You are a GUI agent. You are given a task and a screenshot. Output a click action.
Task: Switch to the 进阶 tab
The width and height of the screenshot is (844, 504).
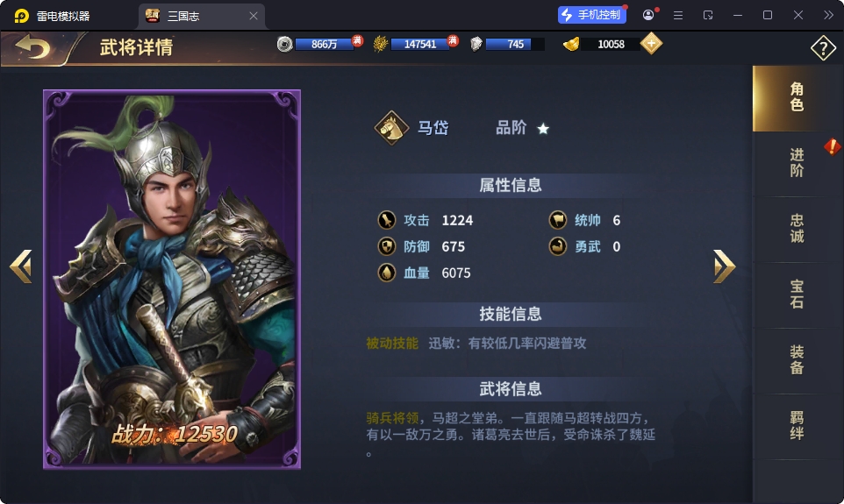tap(797, 163)
